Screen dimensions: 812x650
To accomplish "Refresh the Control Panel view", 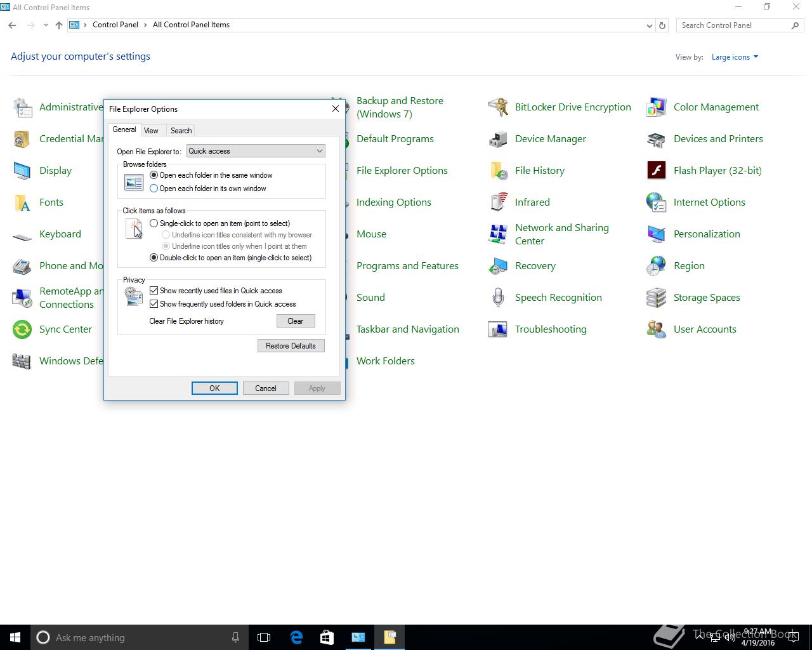I will click(x=662, y=25).
